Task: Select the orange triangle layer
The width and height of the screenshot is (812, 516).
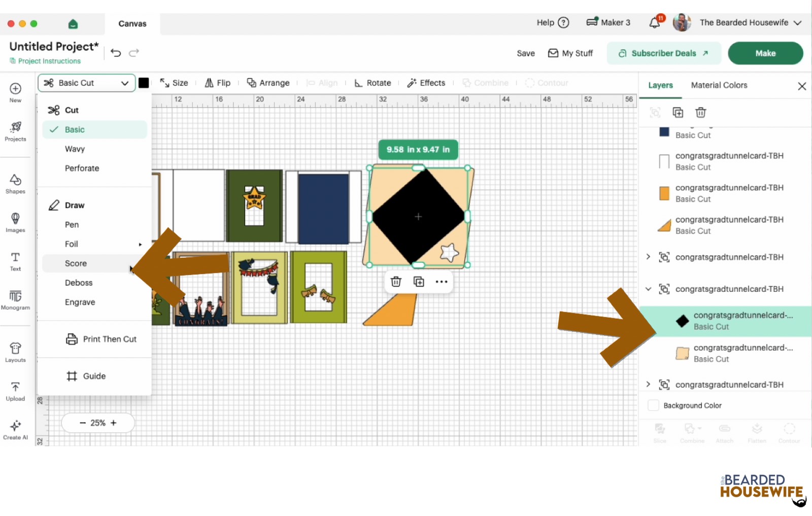Action: click(725, 225)
